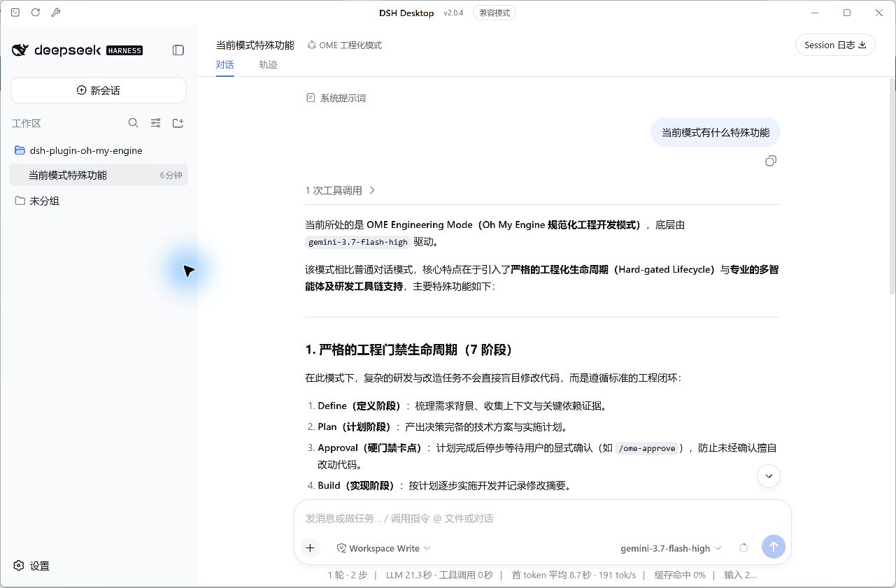Start a new conversation with 新会话
The height and width of the screenshot is (588, 896).
coord(99,90)
